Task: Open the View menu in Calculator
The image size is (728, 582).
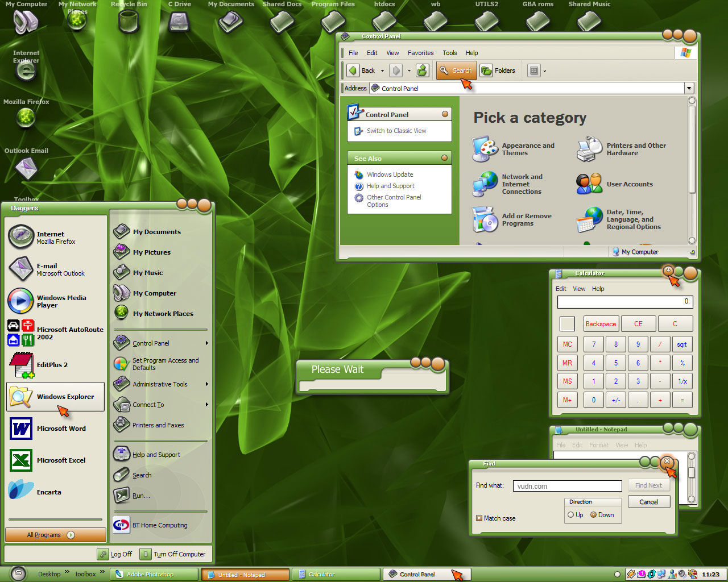Action: pyautogui.click(x=579, y=289)
